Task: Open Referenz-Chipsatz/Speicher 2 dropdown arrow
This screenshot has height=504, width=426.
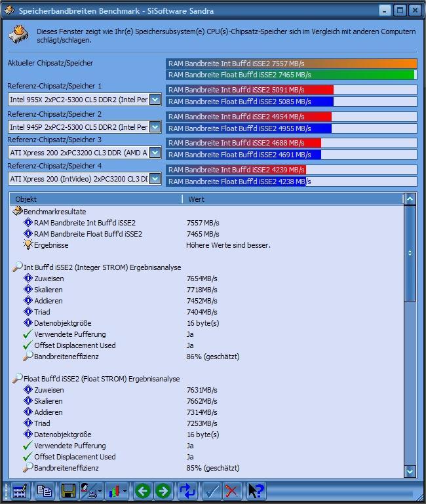Action: click(155, 127)
